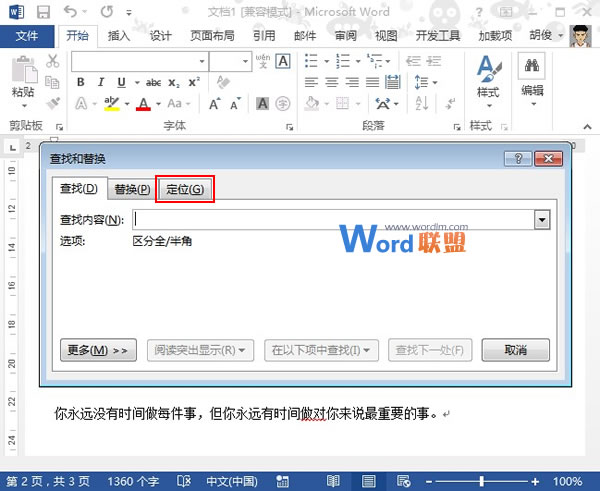This screenshot has height=491, width=600.
Task: Click the Center alignment icon
Action: [332, 82]
